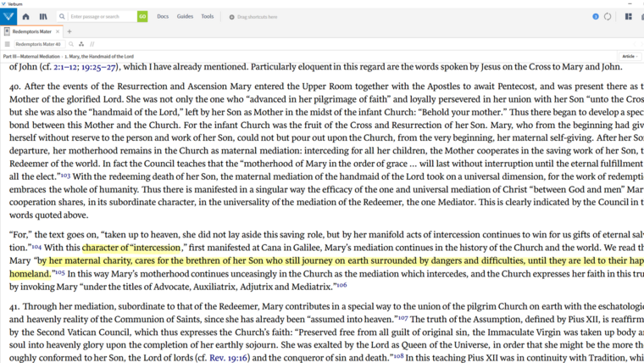Open the blue notifications badge
The image size is (644, 363).
(x=596, y=17)
